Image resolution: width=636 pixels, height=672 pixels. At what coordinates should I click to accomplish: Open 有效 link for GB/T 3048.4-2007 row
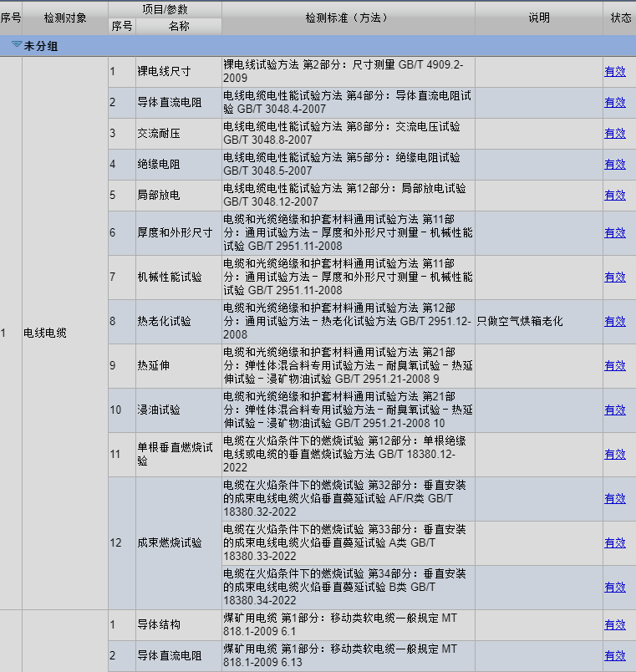(614, 103)
